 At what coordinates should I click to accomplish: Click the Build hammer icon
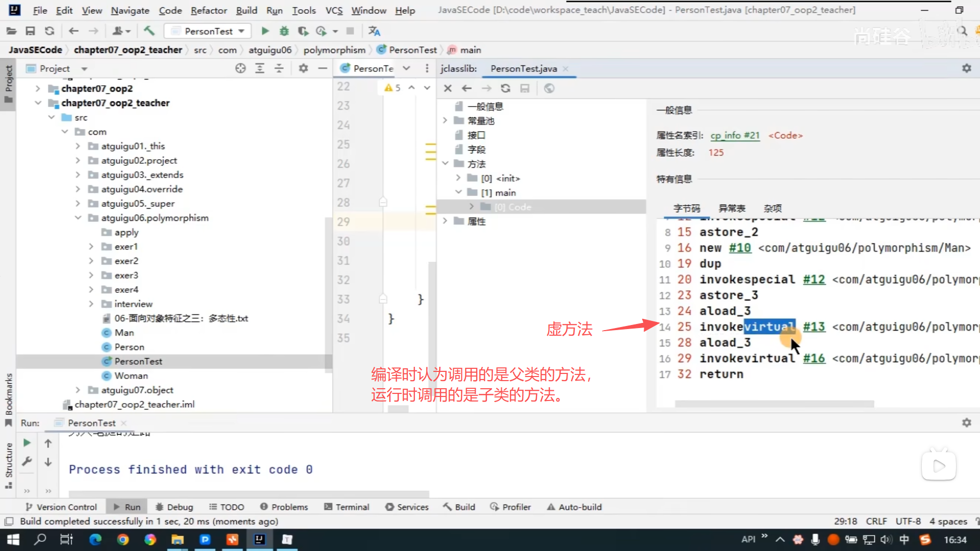click(149, 31)
